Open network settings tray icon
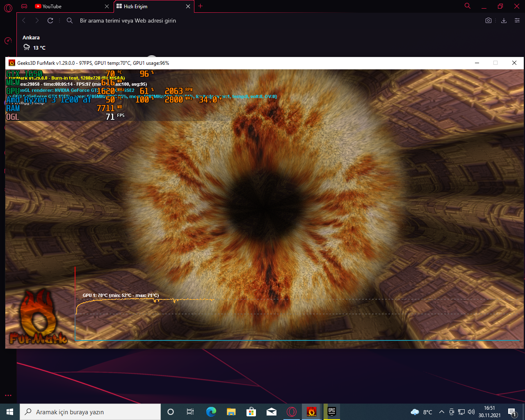 click(x=461, y=412)
